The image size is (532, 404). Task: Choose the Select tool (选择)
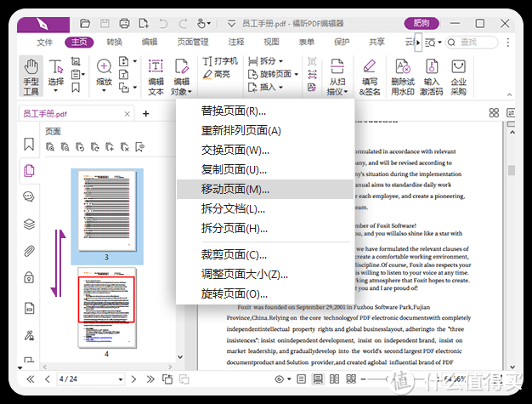(56, 77)
